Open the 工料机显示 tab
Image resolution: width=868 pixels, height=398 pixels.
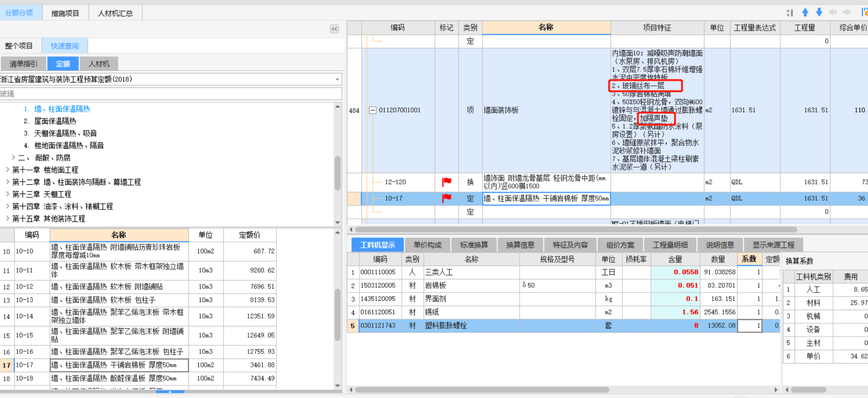[x=378, y=245]
